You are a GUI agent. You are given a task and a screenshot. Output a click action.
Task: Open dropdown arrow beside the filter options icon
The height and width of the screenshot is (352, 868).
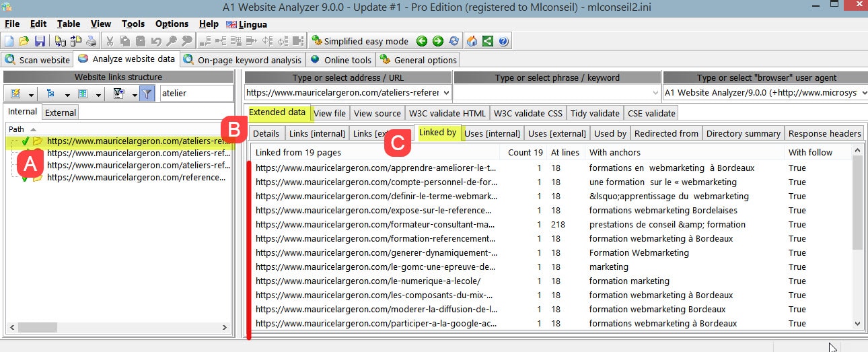(134, 94)
